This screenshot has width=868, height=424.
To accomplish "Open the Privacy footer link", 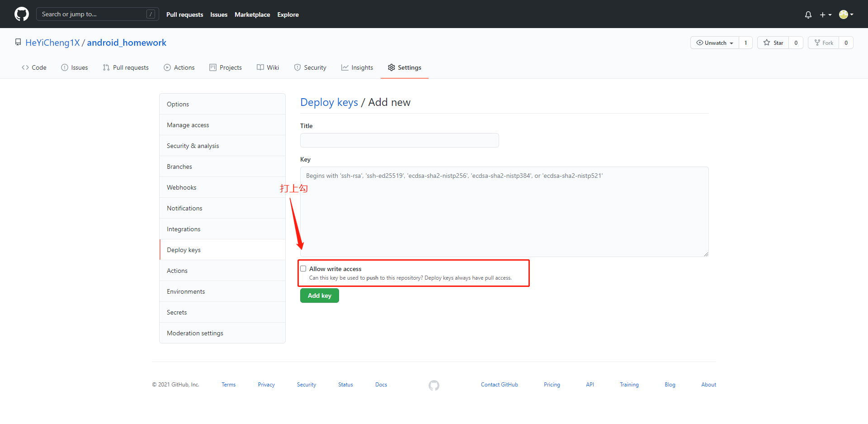I will click(x=266, y=385).
